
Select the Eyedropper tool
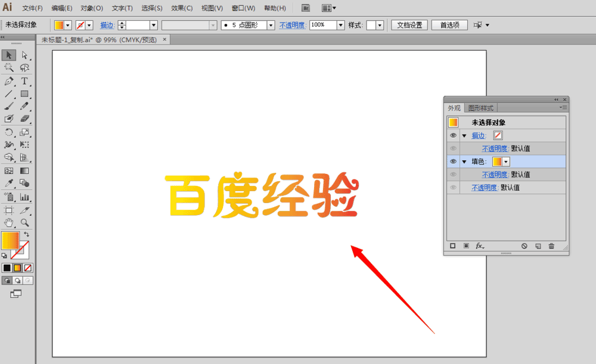(x=9, y=183)
